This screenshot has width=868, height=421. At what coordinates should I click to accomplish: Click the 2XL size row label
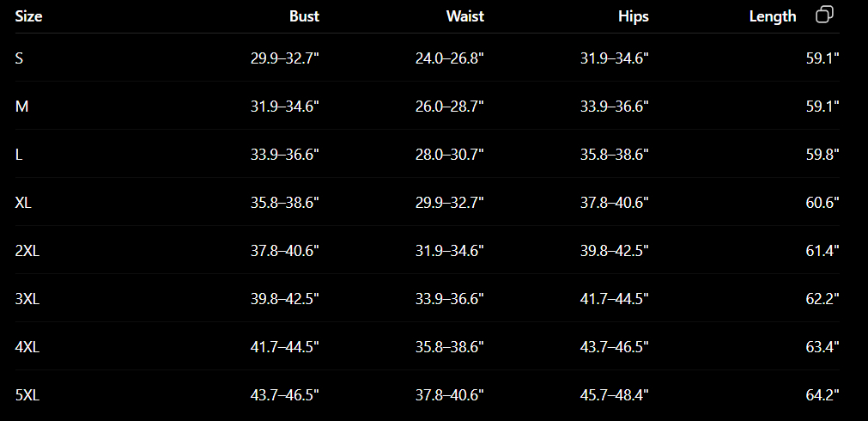coord(27,251)
